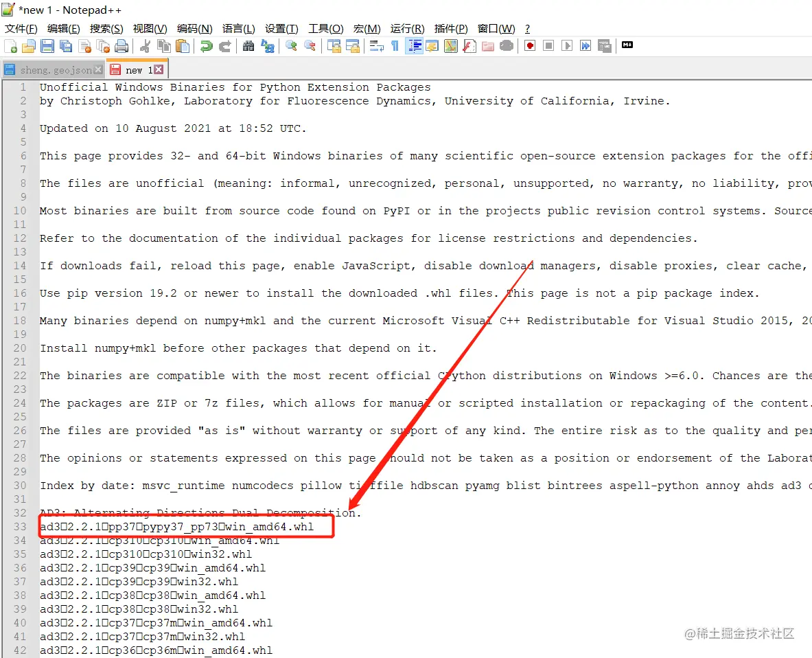Viewport: 812px width, 658px height.
Task: Zoom out with magnifier minus icon
Action: [x=310, y=46]
